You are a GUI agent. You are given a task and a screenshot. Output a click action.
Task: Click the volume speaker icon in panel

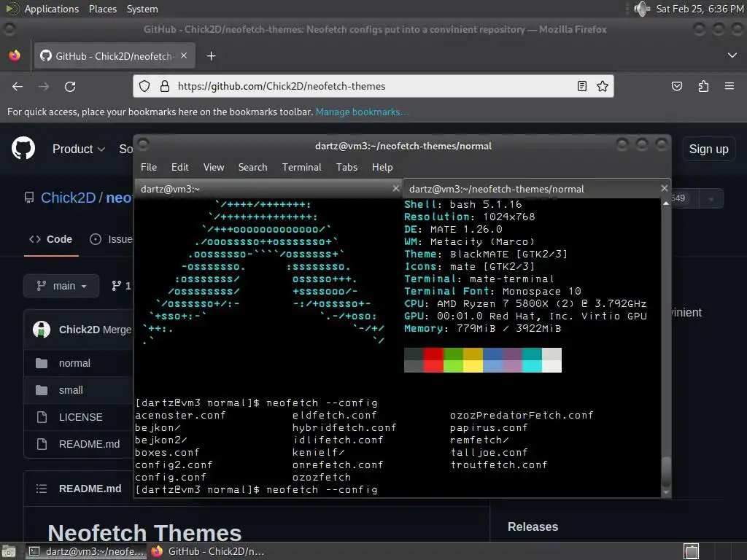pyautogui.click(x=642, y=9)
